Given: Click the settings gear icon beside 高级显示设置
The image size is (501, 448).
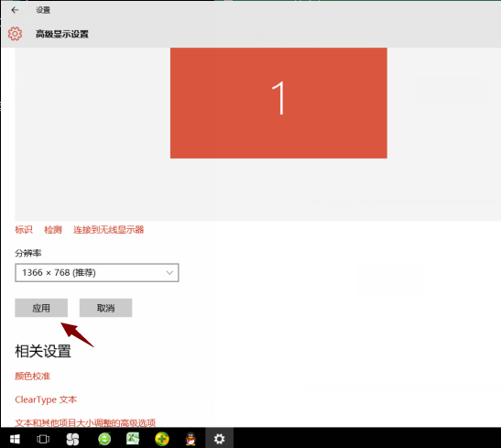Looking at the screenshot, I should coord(15,34).
